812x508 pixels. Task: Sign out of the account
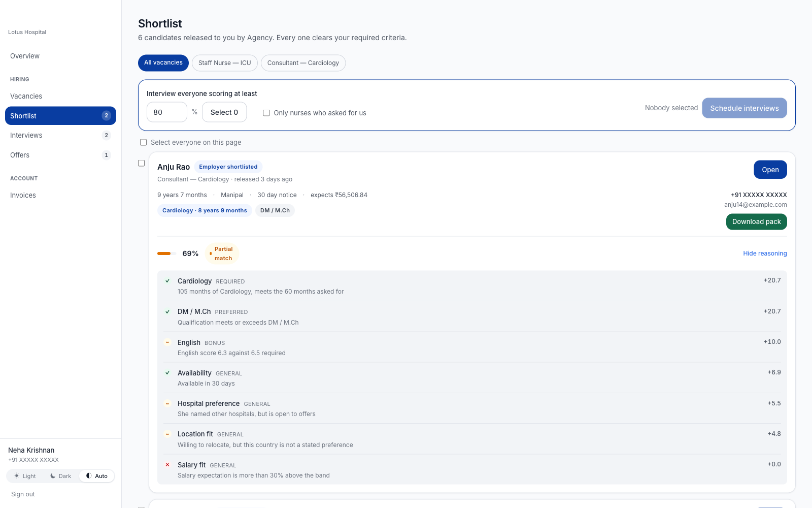[23, 494]
